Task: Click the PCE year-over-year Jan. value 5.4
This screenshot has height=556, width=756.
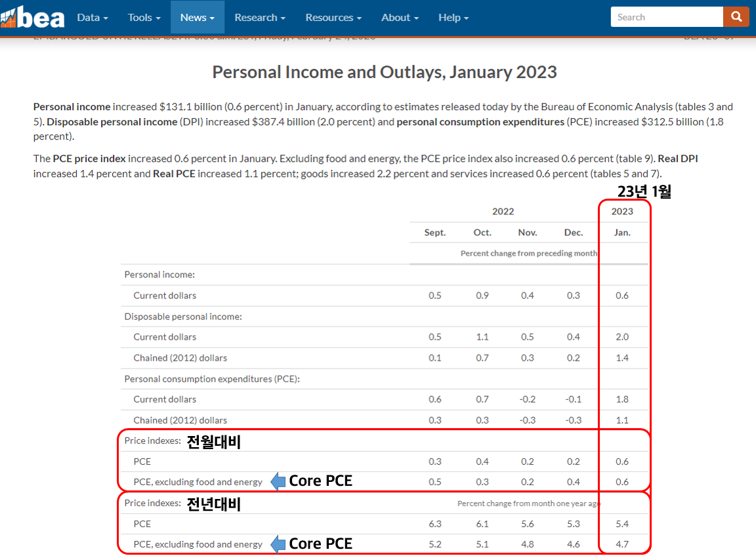Action: click(x=622, y=525)
